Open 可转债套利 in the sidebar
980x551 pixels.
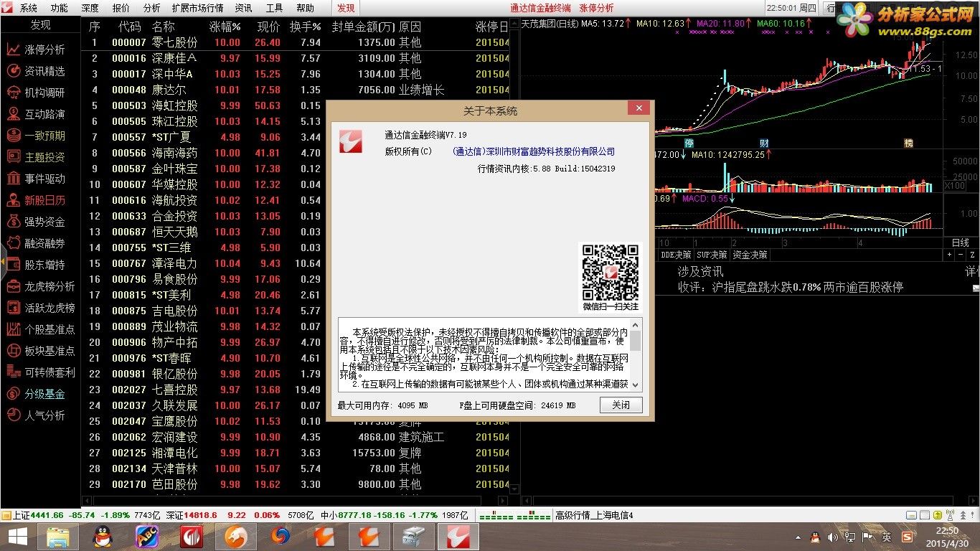tap(41, 372)
